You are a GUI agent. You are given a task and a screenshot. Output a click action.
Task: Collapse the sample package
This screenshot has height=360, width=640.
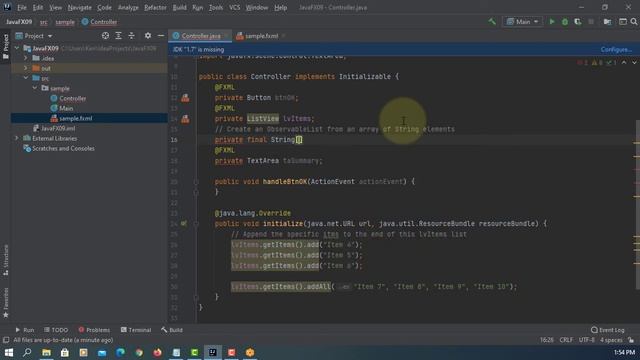[x=35, y=88]
